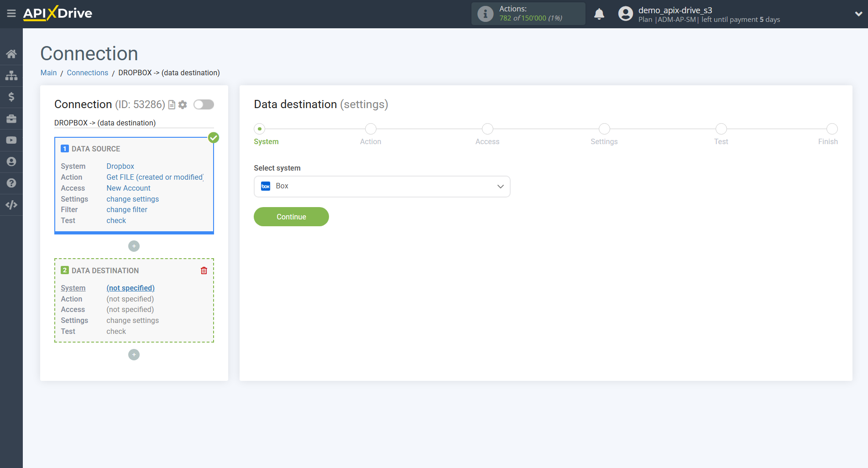Image resolution: width=868 pixels, height=468 pixels.
Task: Get help using the question mark icon
Action: (x=11, y=182)
